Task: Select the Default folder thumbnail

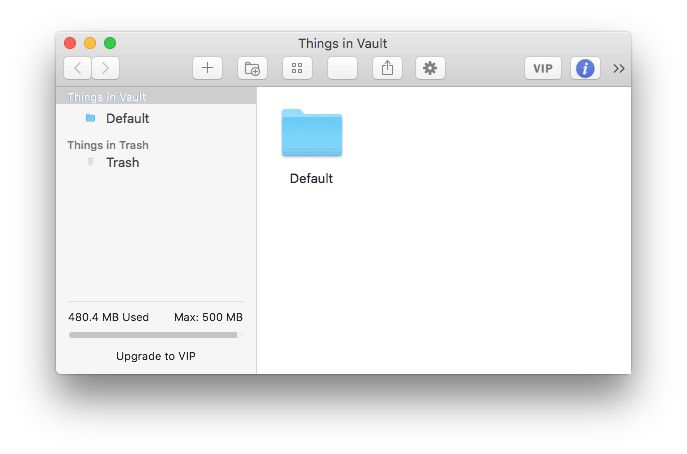Action: point(312,133)
